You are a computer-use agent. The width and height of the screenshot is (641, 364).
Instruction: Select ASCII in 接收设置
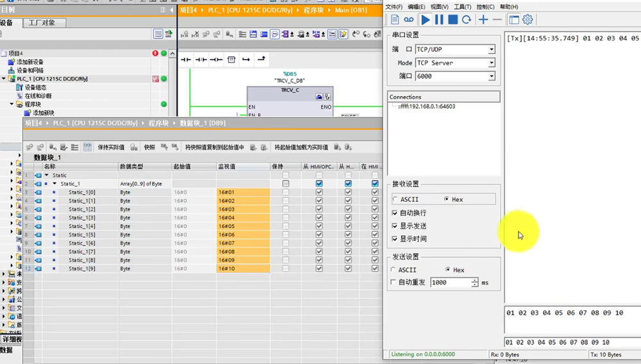[x=395, y=199]
